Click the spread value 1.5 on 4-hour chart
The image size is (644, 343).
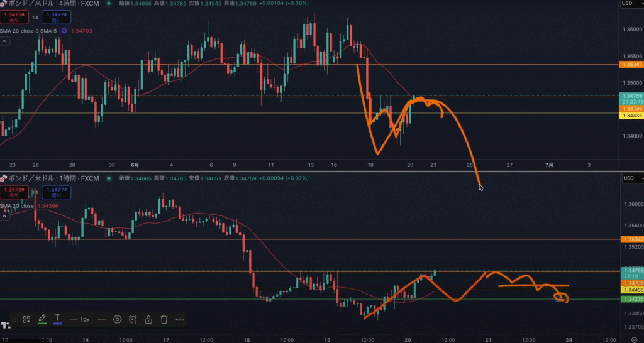[x=35, y=17]
